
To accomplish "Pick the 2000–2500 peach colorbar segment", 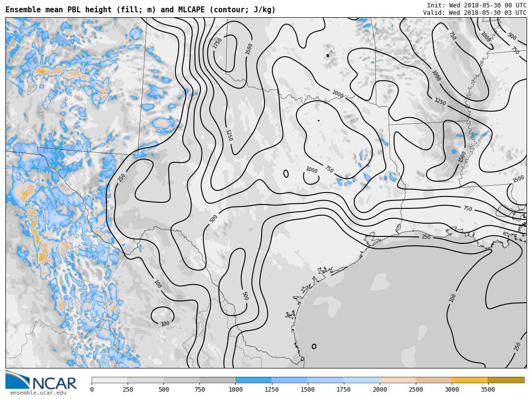I will 398,380.
